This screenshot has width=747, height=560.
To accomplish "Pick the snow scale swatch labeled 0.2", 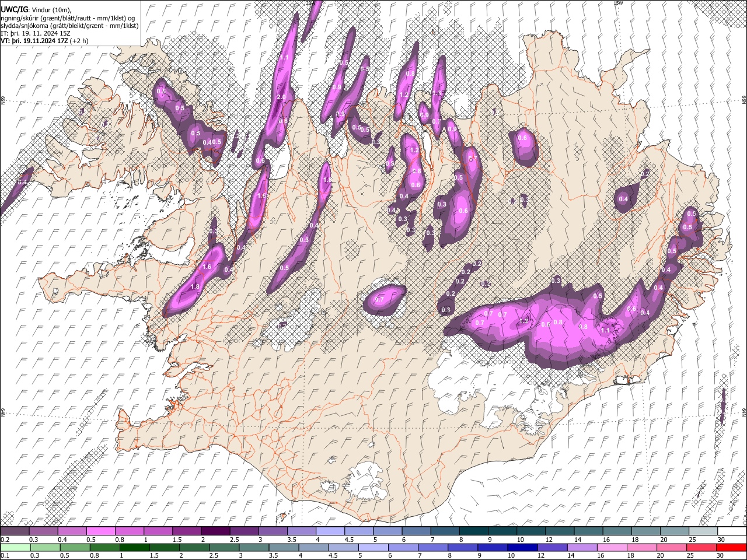I will point(15,531).
